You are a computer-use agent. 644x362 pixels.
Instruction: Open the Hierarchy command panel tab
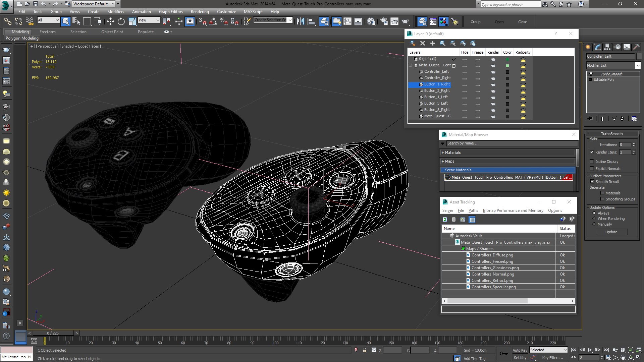[607, 47]
